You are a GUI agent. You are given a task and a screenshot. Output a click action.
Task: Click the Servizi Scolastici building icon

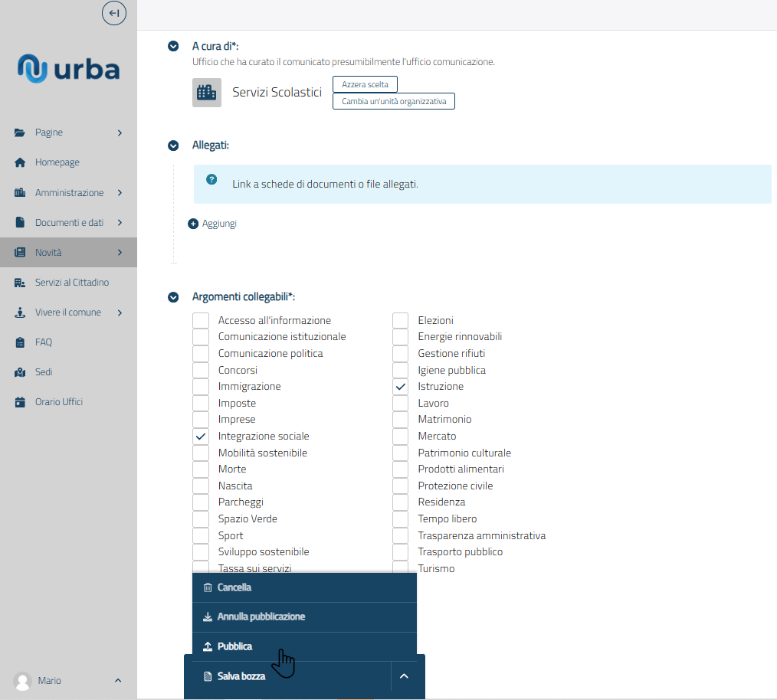pyautogui.click(x=206, y=93)
